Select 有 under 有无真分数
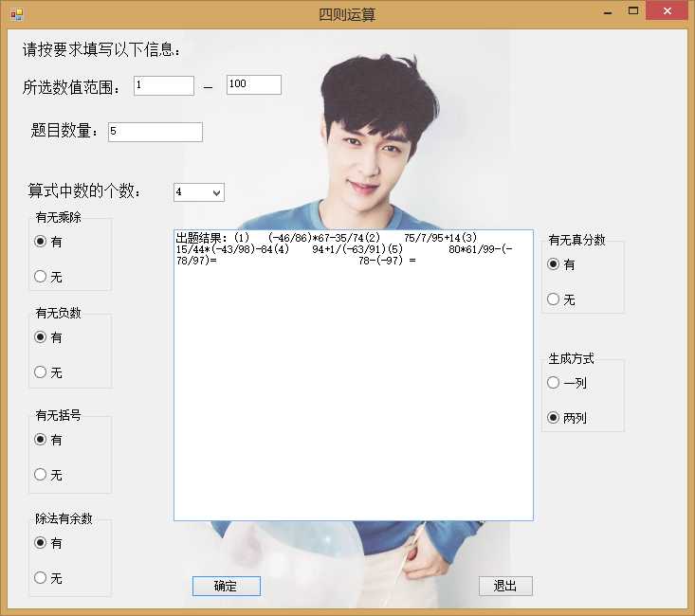The height and width of the screenshot is (616, 695). [561, 264]
